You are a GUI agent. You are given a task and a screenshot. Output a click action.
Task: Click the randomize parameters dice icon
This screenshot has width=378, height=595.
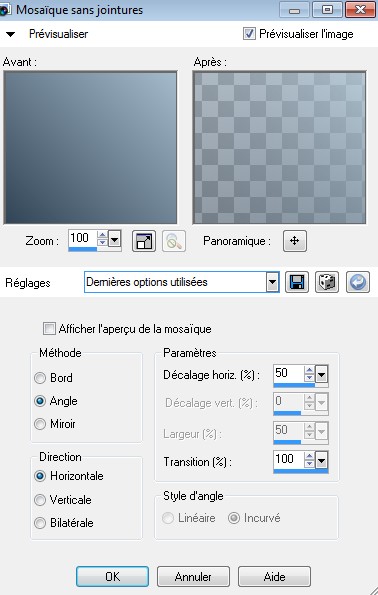[327, 282]
